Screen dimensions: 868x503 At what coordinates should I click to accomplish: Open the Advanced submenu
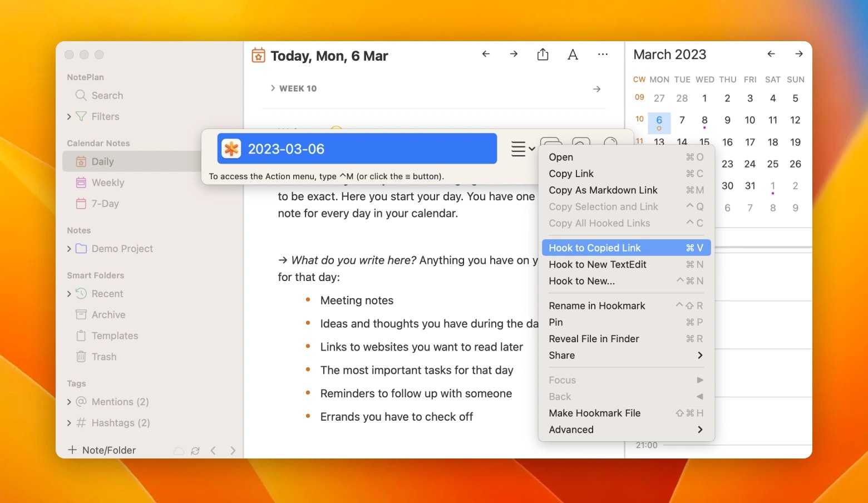pyautogui.click(x=626, y=430)
